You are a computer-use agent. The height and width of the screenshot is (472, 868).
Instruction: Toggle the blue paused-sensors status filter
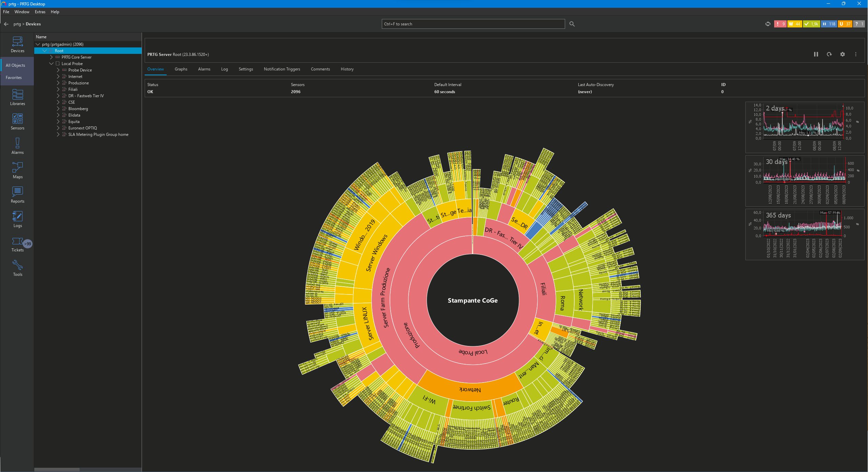(829, 24)
